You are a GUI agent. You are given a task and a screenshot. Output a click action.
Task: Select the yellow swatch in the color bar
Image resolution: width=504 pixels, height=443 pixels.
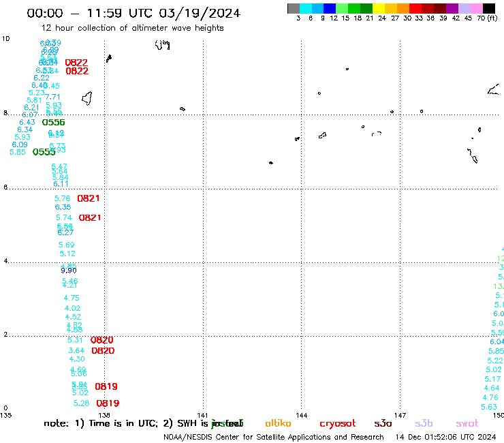tap(379, 8)
